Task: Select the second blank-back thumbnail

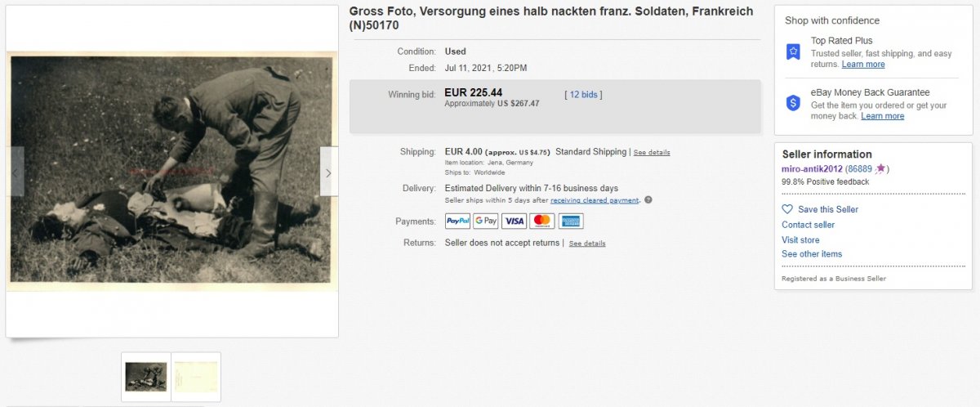Action: point(196,377)
